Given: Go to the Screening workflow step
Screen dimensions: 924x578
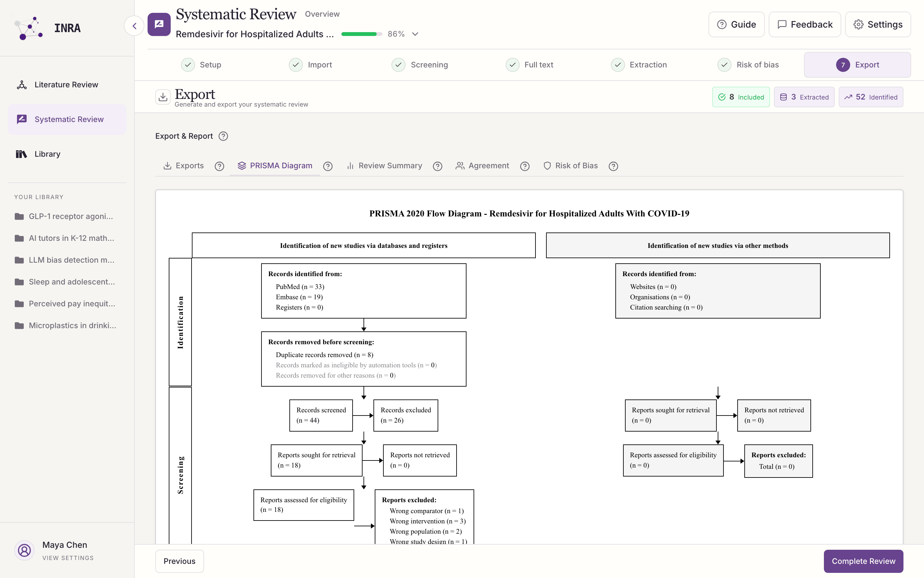Looking at the screenshot, I should pyautogui.click(x=420, y=65).
